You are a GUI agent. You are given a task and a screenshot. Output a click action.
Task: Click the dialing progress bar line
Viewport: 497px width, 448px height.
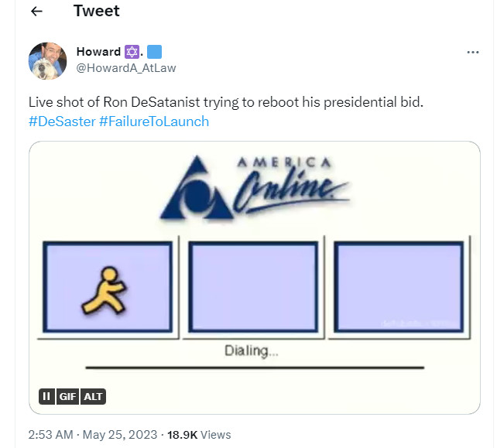(255, 367)
